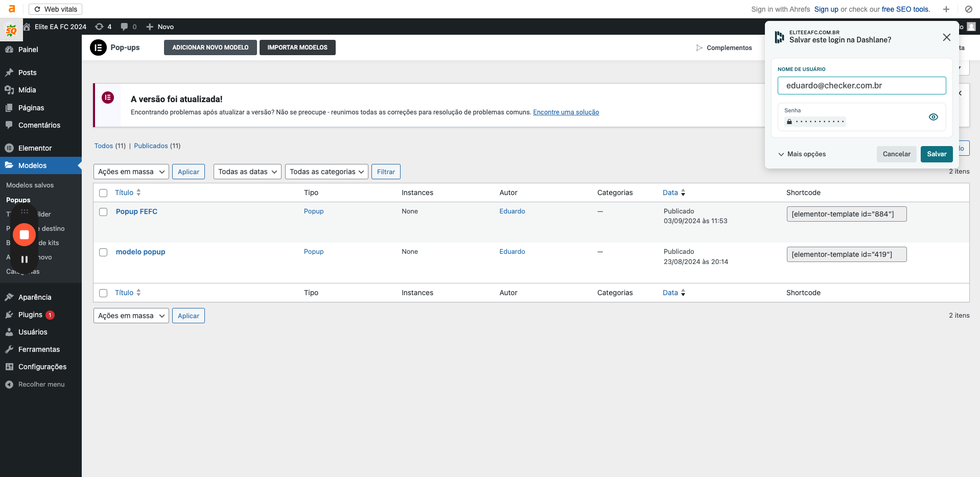Click the Elementor notice logo icon
This screenshot has height=477, width=980.
click(x=108, y=98)
